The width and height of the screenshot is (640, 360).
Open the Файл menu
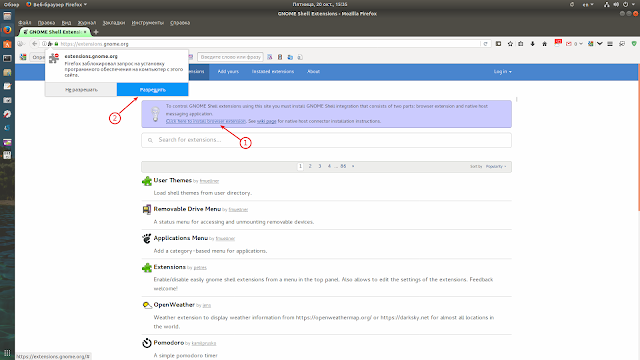click(x=24, y=23)
